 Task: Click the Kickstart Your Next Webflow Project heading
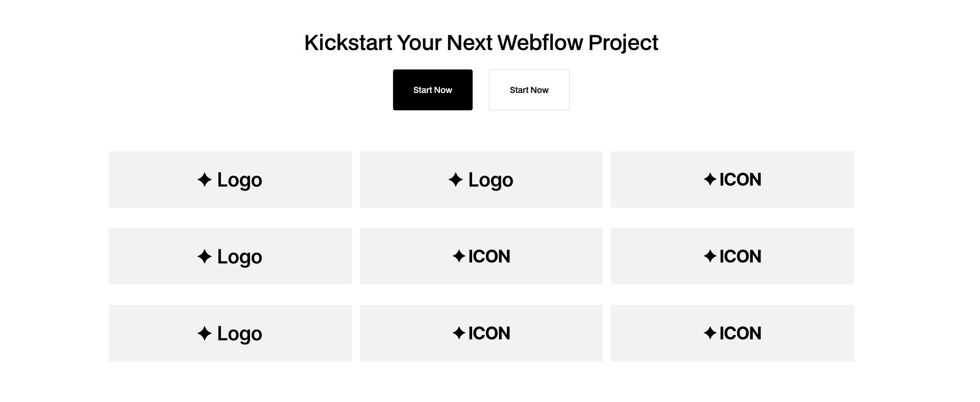(x=481, y=43)
